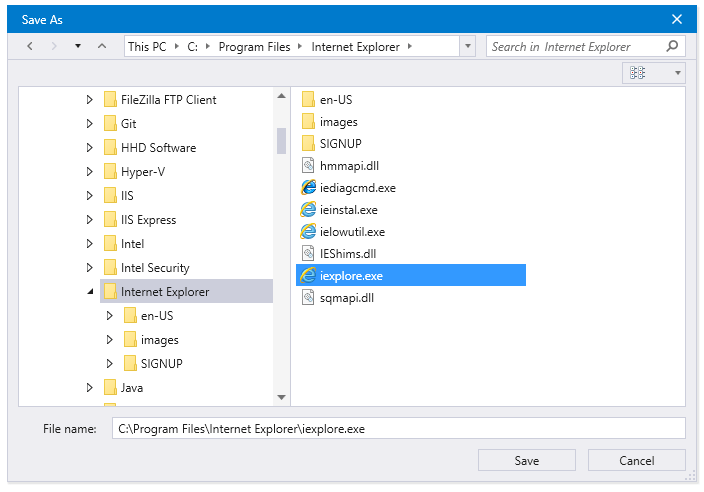The width and height of the screenshot is (704, 492).
Task: Select Java folder in tree
Action: pos(123,388)
